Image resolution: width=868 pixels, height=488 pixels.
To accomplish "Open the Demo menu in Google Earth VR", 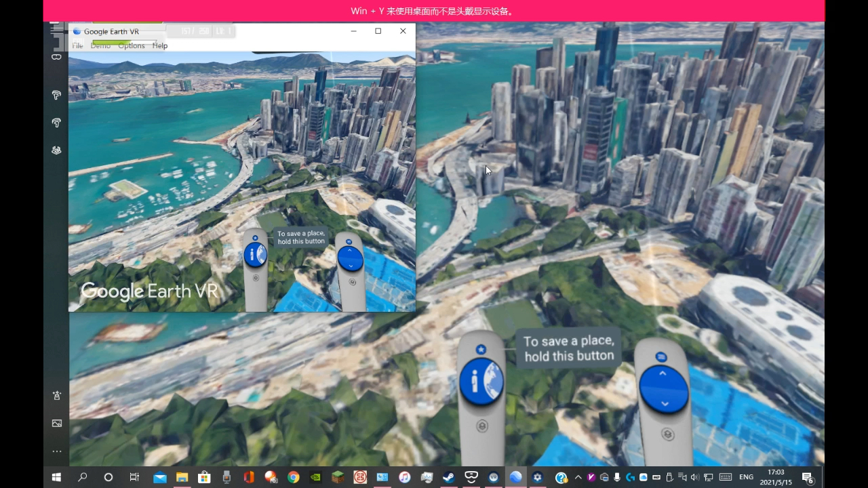I will [100, 45].
